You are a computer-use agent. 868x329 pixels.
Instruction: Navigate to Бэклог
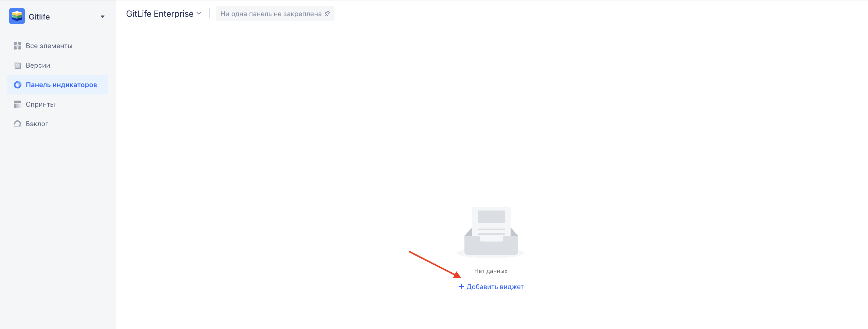[x=58, y=124]
